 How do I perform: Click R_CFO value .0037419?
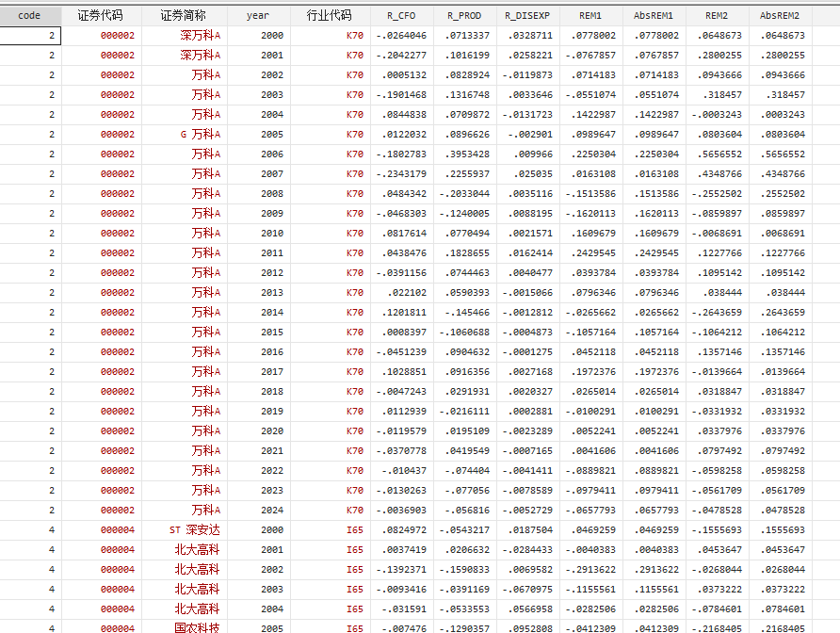[x=404, y=550]
